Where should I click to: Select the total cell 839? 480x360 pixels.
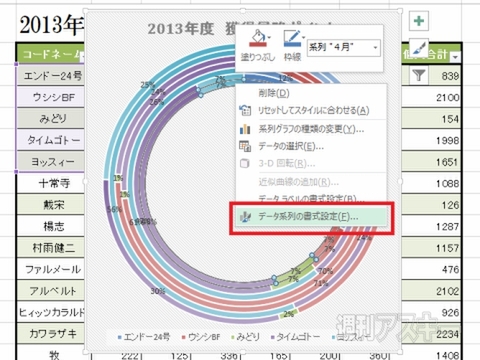(x=444, y=76)
